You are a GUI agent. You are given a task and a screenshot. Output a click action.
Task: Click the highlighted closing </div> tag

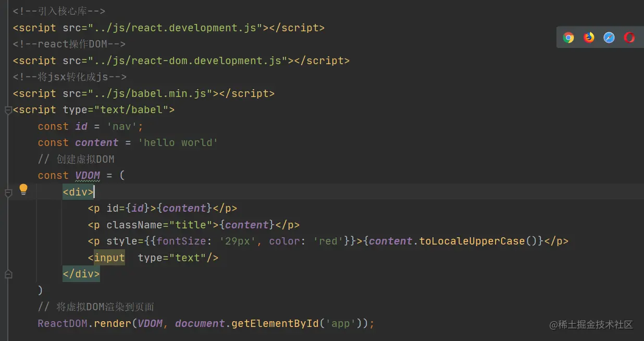[81, 274]
